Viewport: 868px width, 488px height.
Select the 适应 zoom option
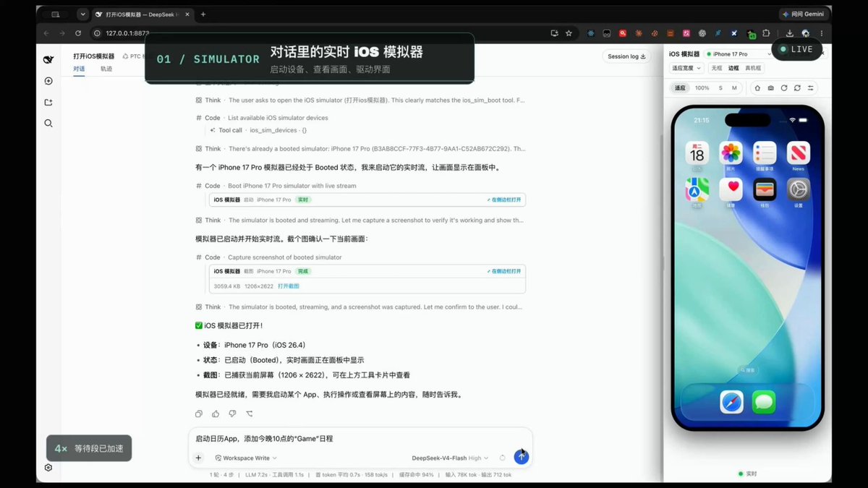(680, 87)
